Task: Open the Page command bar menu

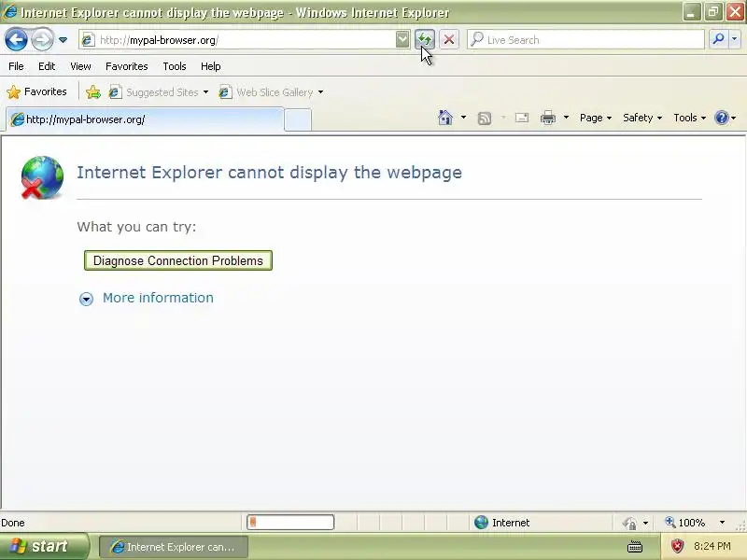Action: [x=596, y=118]
